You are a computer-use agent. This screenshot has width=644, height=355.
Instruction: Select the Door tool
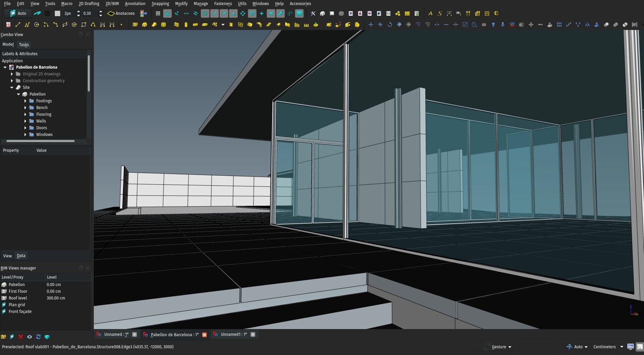(231, 24)
